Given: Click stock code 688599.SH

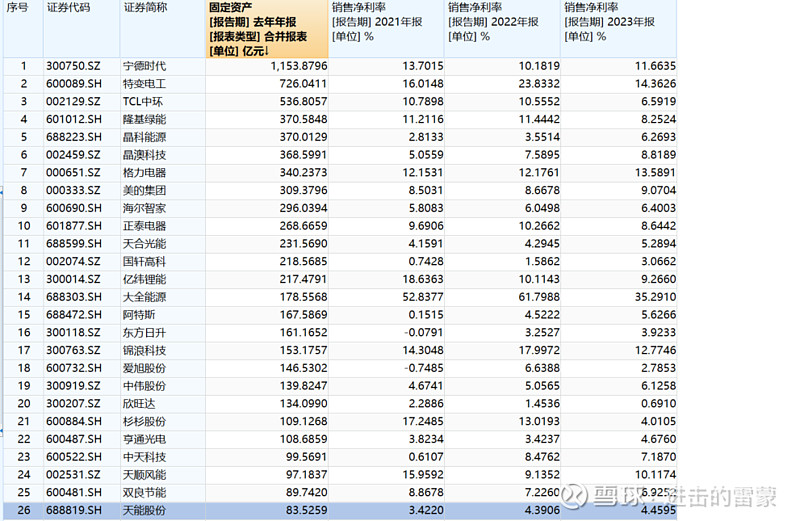Looking at the screenshot, I should [x=73, y=244].
